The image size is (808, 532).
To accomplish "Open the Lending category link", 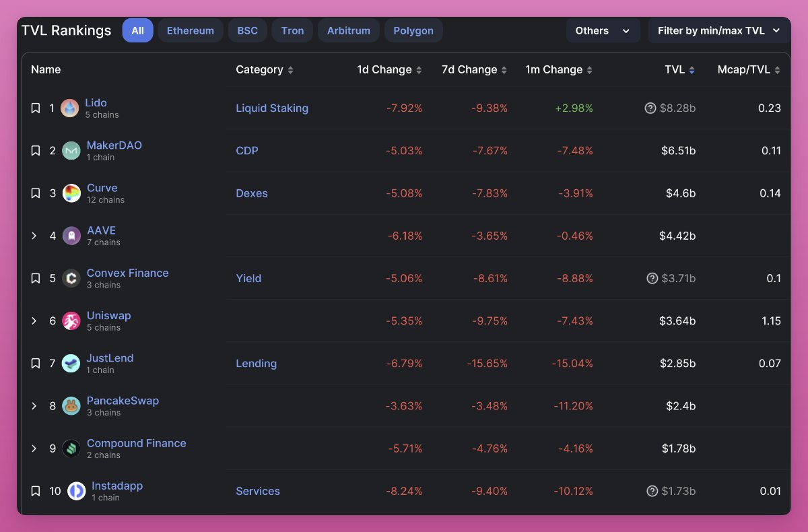I will (256, 364).
